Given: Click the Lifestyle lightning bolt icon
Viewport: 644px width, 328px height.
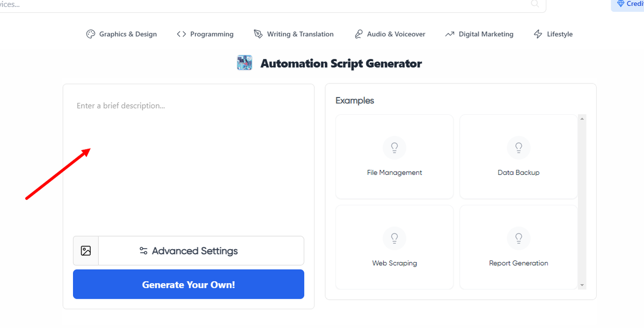Looking at the screenshot, I should [538, 34].
